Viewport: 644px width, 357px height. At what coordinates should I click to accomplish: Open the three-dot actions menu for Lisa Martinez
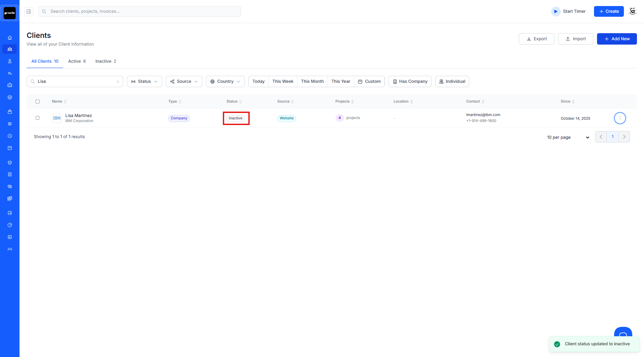pyautogui.click(x=620, y=118)
